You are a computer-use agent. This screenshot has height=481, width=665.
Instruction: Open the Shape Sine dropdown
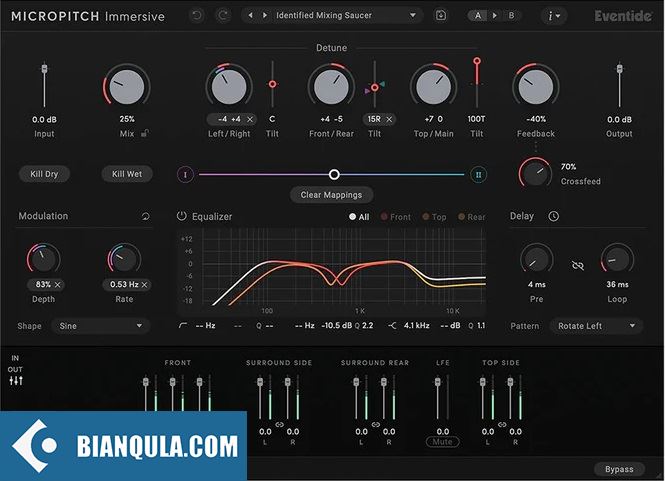(101, 326)
